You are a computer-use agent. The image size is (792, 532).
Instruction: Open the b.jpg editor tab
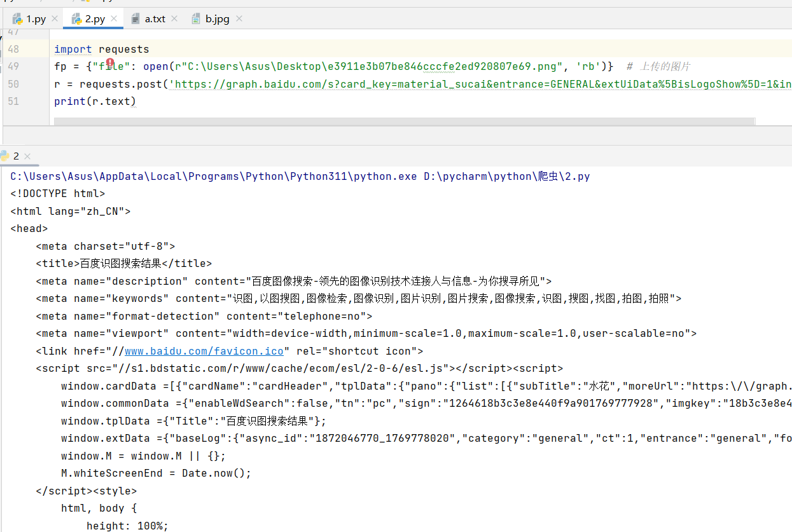(x=217, y=19)
